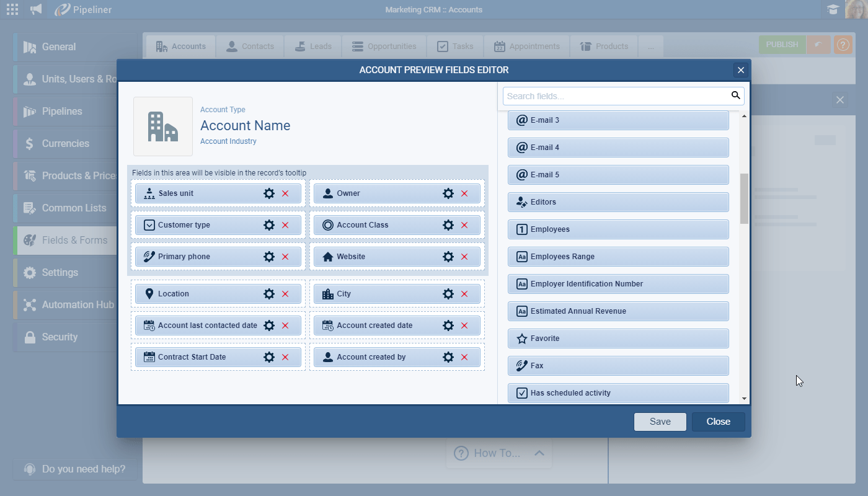Remove the Owner field with red X
Viewport: 868px width, 496px height.
pos(464,193)
